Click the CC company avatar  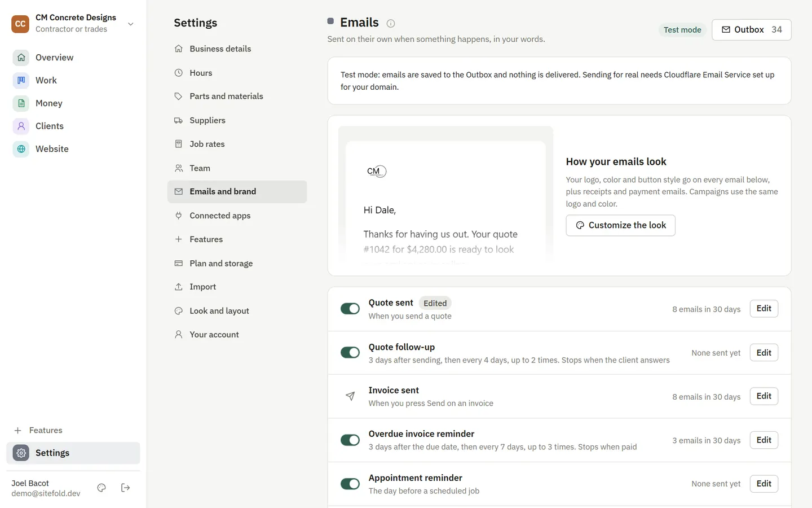click(20, 24)
